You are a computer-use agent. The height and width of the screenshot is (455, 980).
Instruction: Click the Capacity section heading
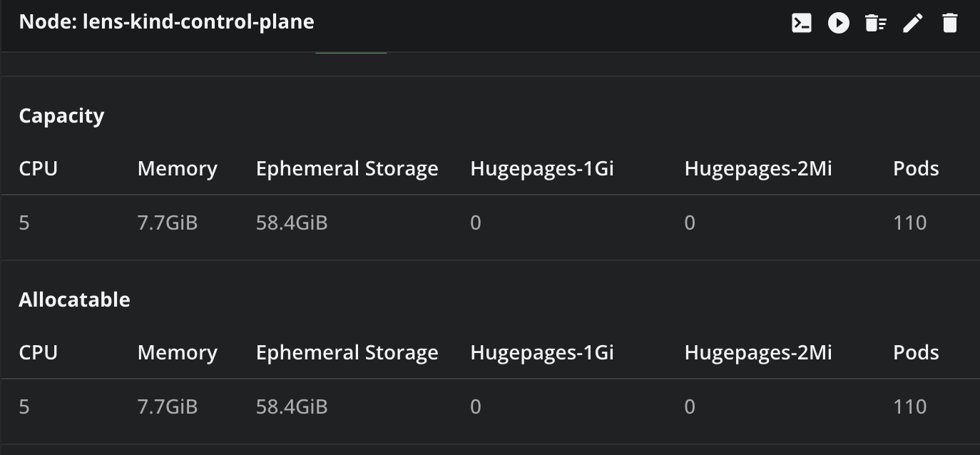click(x=61, y=116)
